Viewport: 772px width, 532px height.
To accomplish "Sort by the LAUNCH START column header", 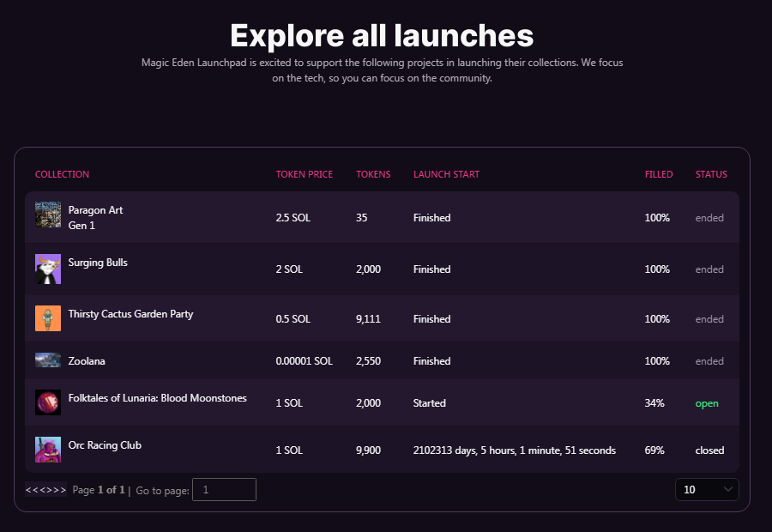I will point(446,174).
